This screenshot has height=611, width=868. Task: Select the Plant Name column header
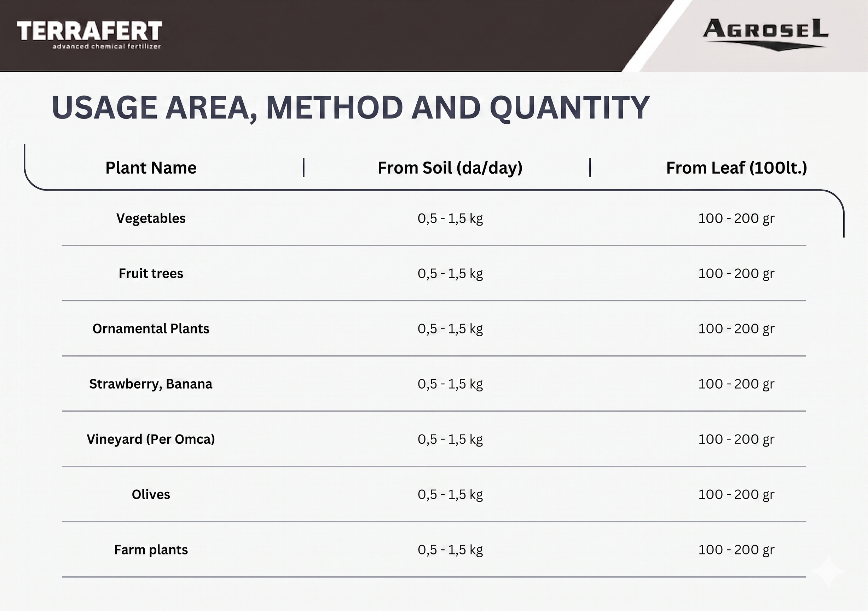(151, 168)
